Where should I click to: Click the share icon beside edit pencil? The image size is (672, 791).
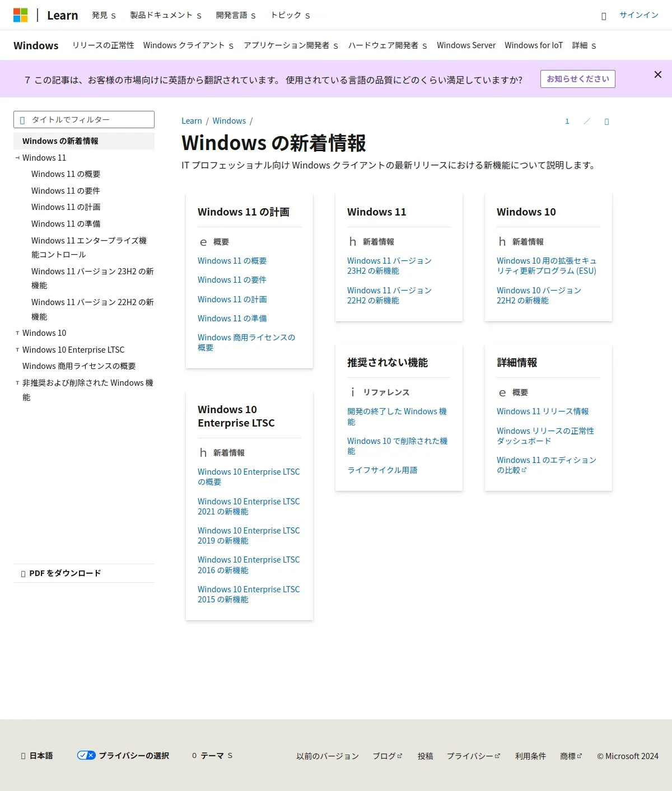point(606,121)
